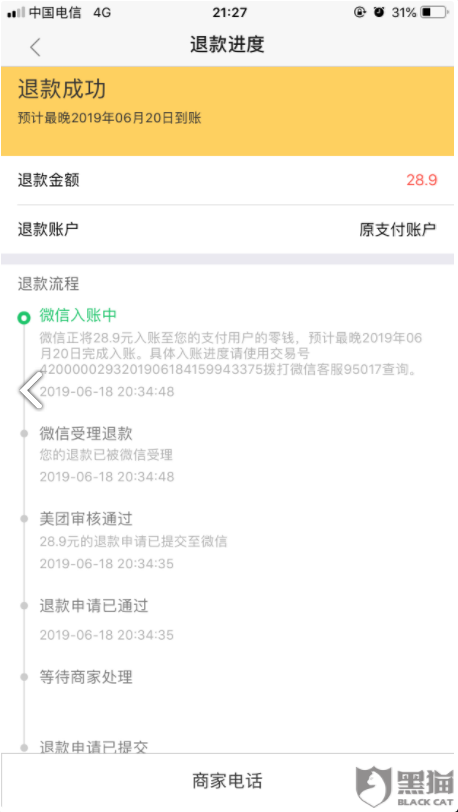Tap the white left chevron overlay
The image size is (458, 812).
[31, 390]
